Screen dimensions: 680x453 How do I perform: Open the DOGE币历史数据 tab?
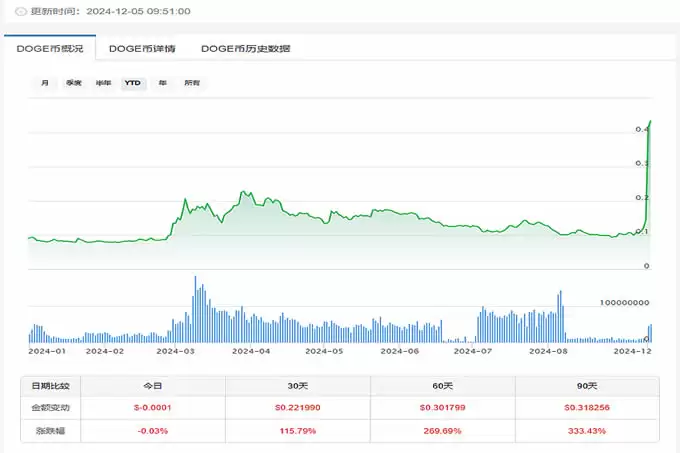tap(245, 48)
